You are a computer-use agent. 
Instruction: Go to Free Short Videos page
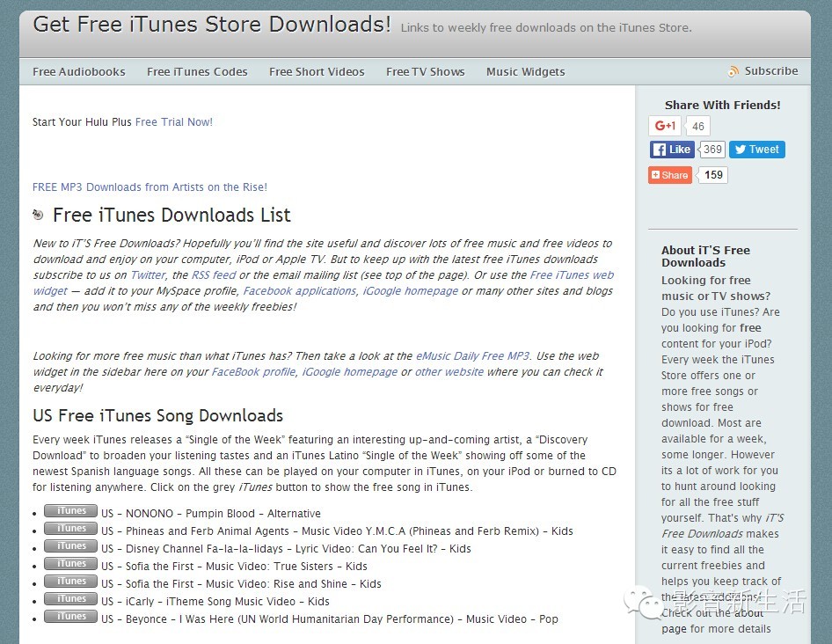[x=317, y=71]
